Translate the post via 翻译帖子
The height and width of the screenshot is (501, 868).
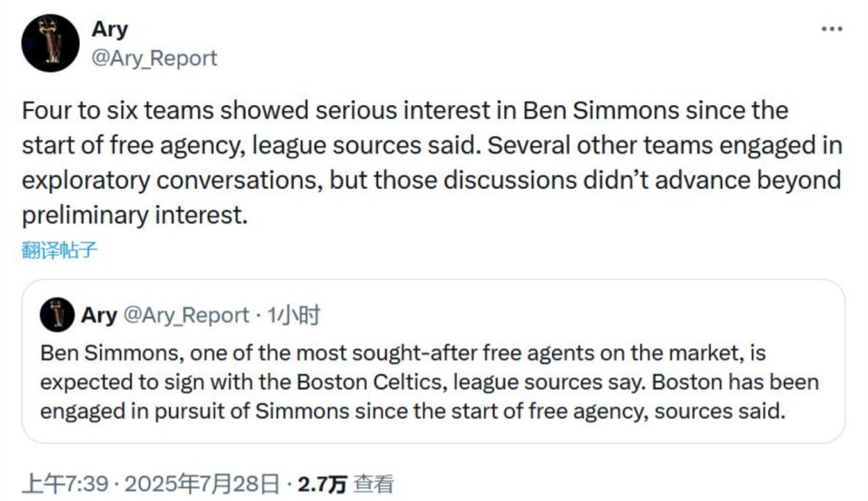click(x=59, y=250)
